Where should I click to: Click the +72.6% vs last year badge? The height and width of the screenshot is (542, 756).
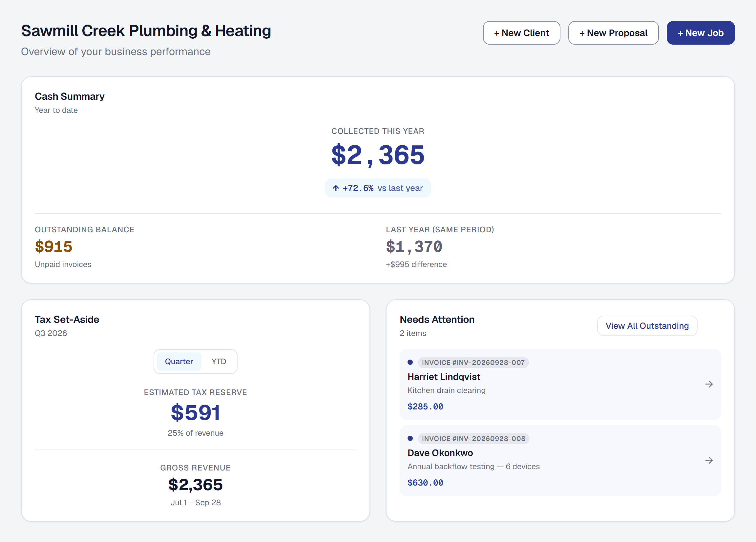[x=378, y=188]
